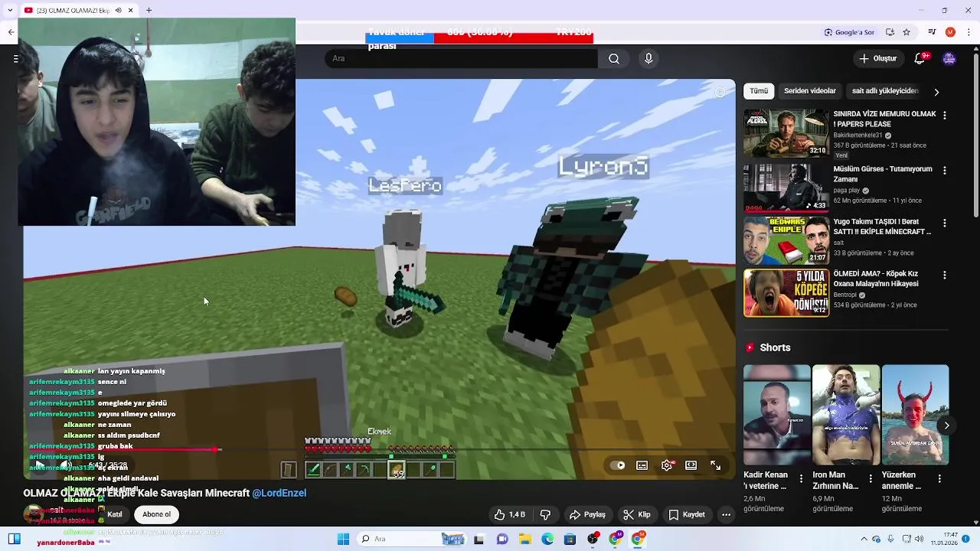This screenshot has width=980, height=551.
Task: Show more filter chips with right chevron
Action: pyautogui.click(x=936, y=92)
